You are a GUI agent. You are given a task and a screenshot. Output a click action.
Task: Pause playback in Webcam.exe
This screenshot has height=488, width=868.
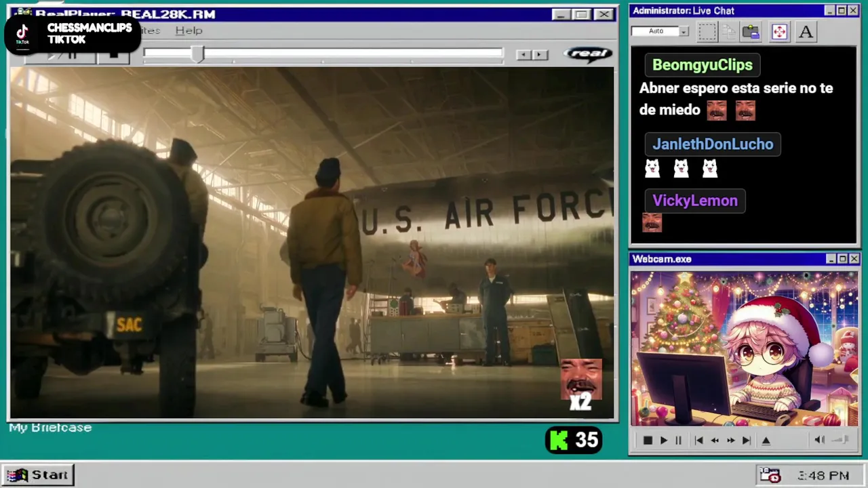pos(678,441)
